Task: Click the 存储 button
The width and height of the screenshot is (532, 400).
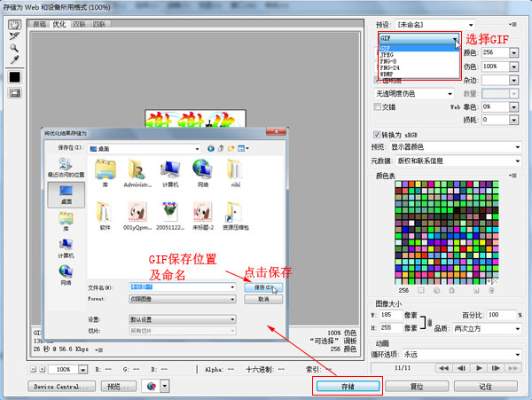Action: click(348, 386)
